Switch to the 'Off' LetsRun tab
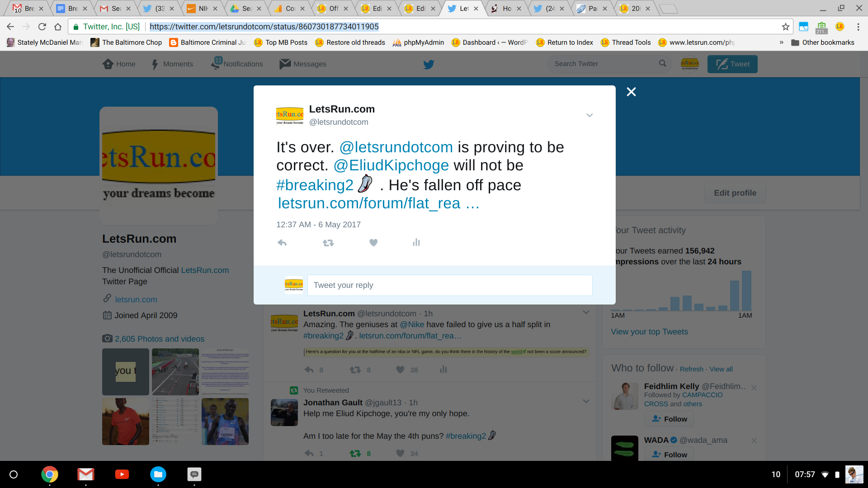 [x=333, y=8]
